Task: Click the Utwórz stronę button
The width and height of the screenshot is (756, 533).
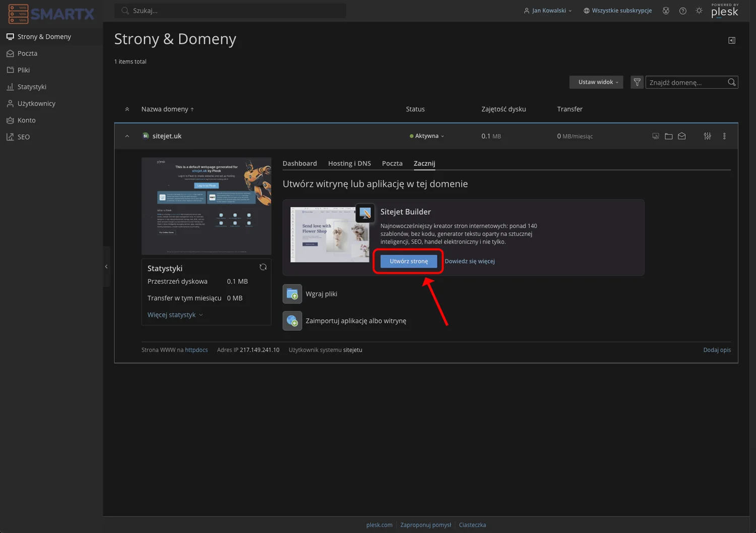Action: [x=408, y=261]
